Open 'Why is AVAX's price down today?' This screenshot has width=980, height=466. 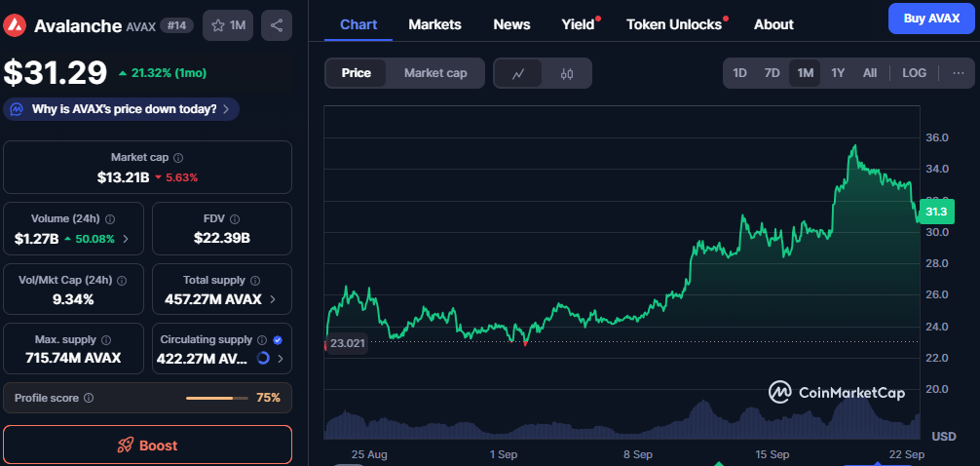click(x=121, y=109)
